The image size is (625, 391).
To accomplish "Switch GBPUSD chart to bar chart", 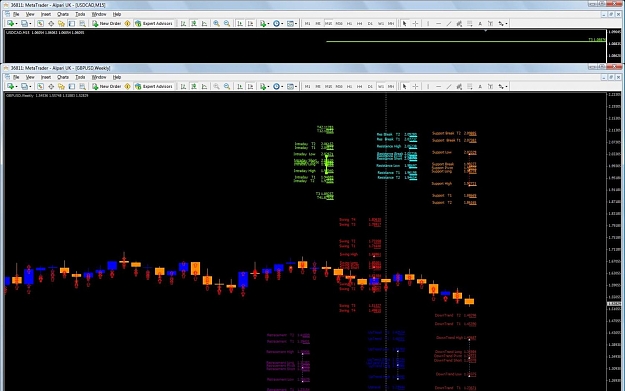I will [x=183, y=86].
